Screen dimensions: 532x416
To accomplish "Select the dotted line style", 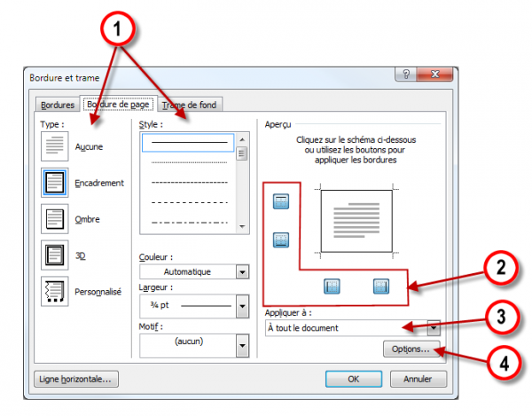I will click(x=190, y=162).
